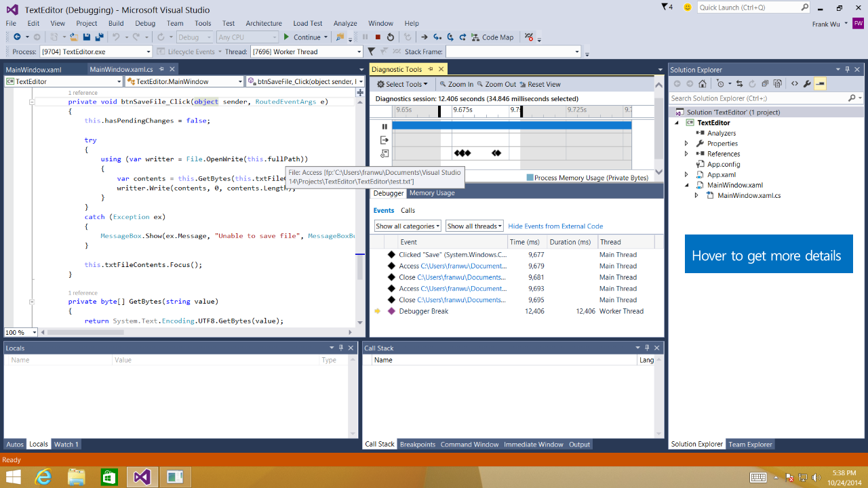
Task: Toggle auto-hide pin on Locals panel
Action: tap(341, 348)
